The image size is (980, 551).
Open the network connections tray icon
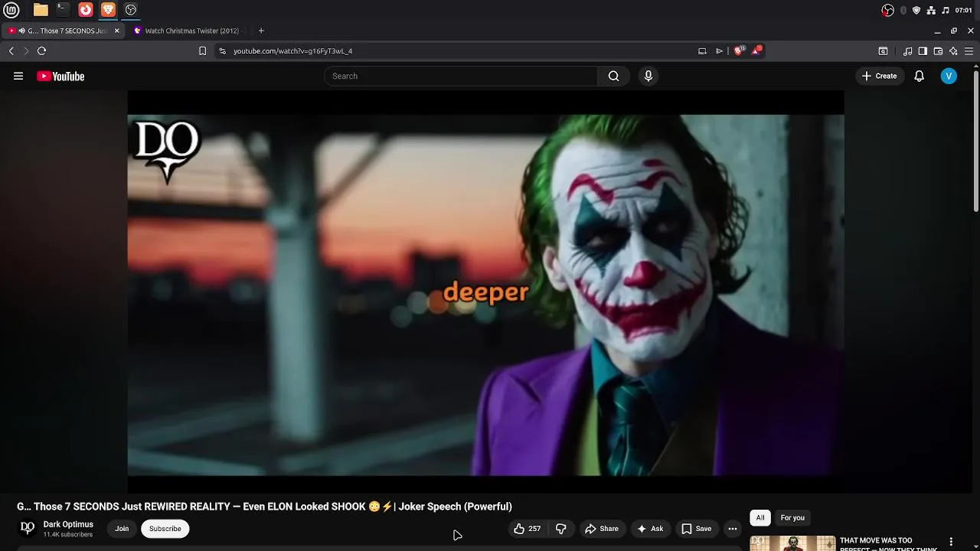(x=931, y=10)
